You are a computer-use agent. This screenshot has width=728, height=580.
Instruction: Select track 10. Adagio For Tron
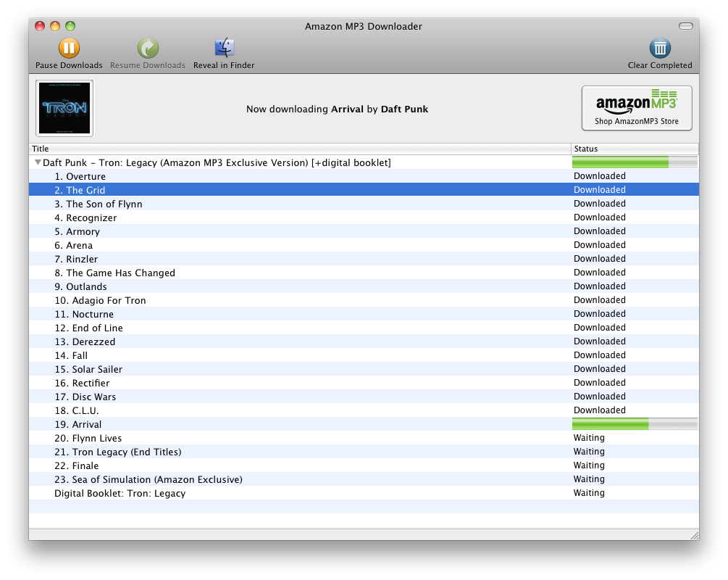364,300
